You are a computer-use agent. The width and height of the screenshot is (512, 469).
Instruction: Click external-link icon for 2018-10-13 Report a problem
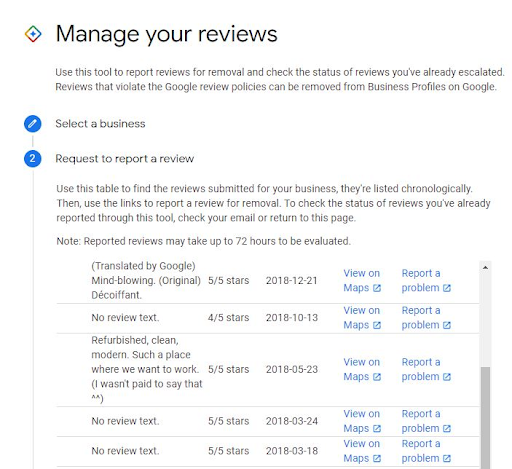click(x=447, y=325)
